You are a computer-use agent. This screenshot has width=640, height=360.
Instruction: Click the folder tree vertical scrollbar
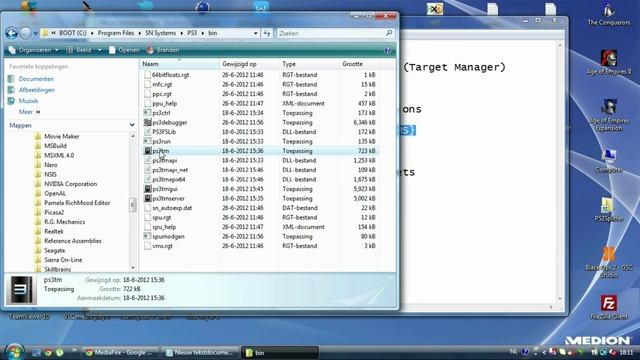point(133,202)
